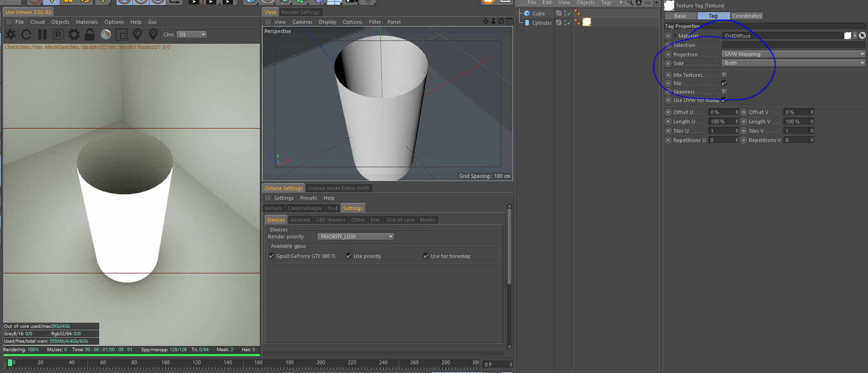Image resolution: width=868 pixels, height=373 pixels.
Task: Open Octane settings gear icon
Action: point(74,34)
